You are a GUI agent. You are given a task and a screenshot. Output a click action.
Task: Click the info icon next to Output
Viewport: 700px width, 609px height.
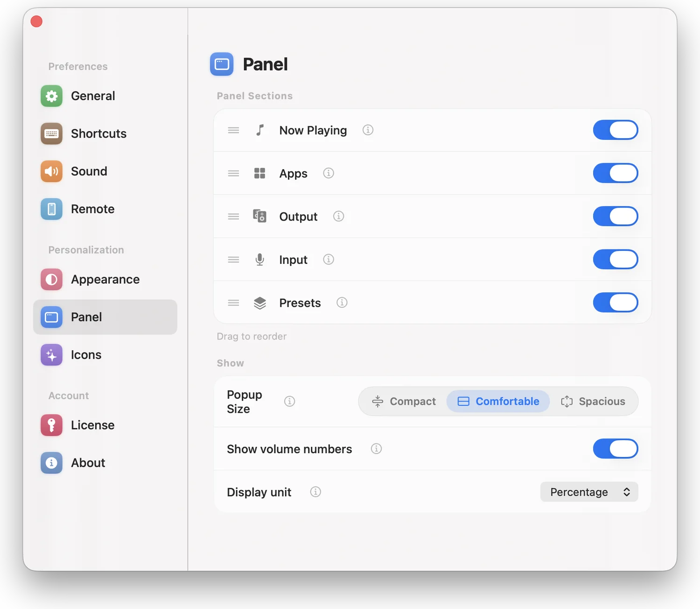pyautogui.click(x=339, y=216)
